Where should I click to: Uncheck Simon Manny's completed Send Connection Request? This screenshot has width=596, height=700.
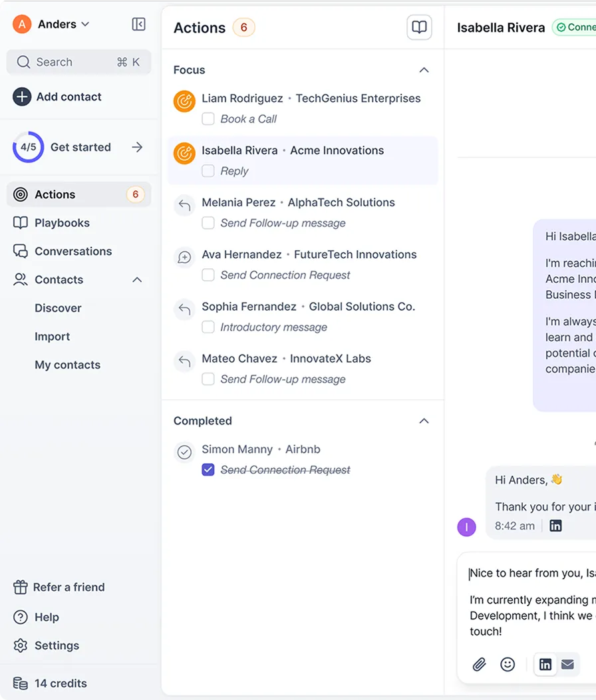(208, 470)
